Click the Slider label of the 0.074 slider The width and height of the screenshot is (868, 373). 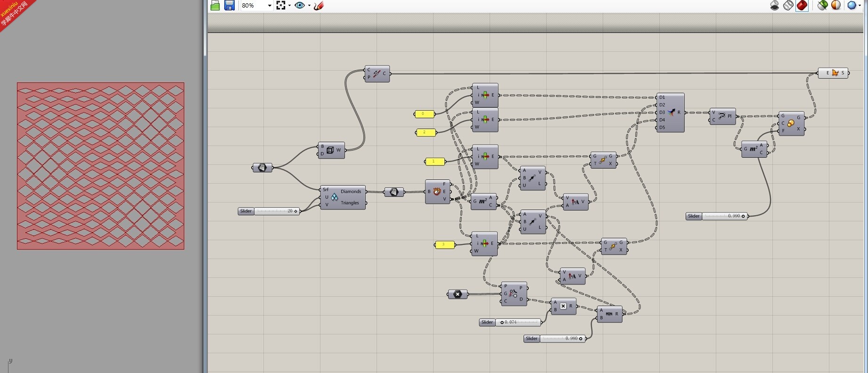click(487, 323)
